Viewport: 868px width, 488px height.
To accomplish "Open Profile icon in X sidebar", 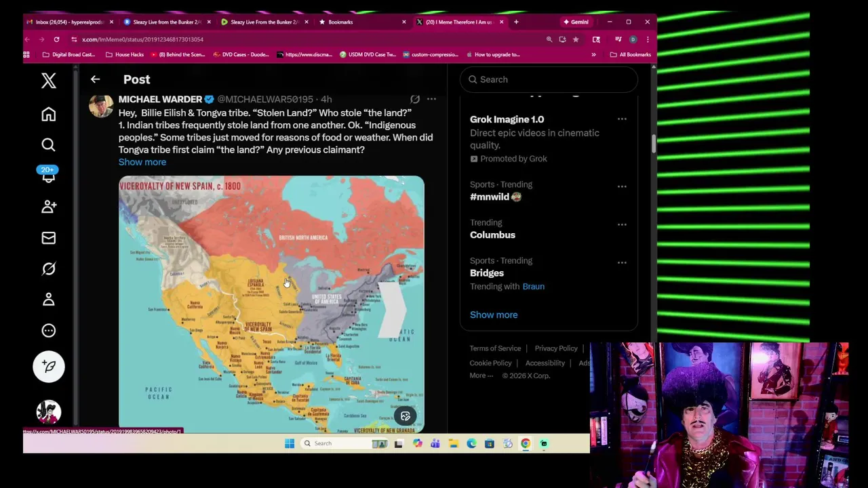I will coord(48,300).
